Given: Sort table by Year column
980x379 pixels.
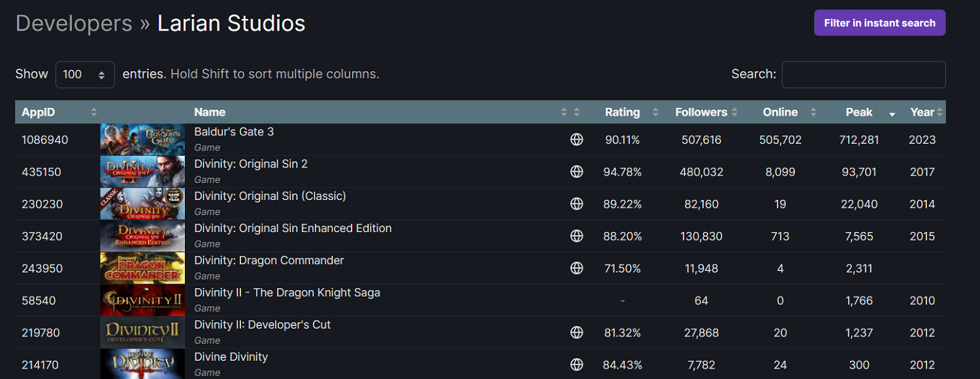Looking at the screenshot, I should pyautogui.click(x=922, y=112).
